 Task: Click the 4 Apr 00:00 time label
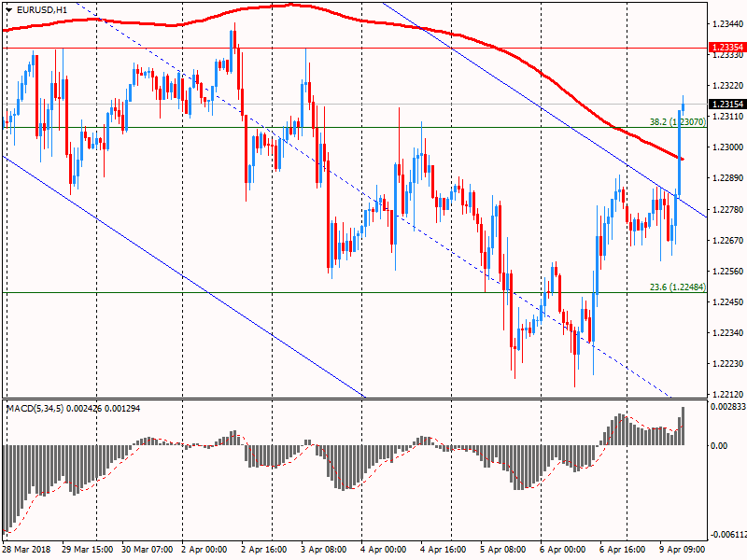coord(384,550)
